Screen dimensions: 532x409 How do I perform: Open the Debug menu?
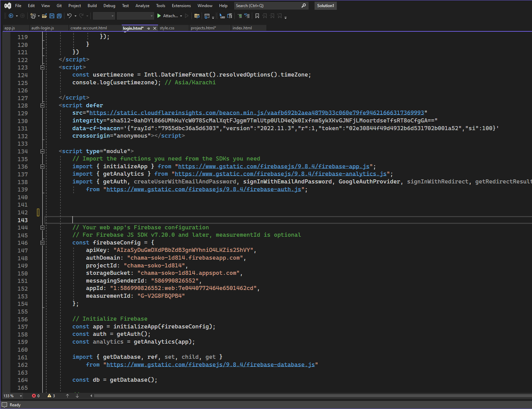pyautogui.click(x=109, y=6)
